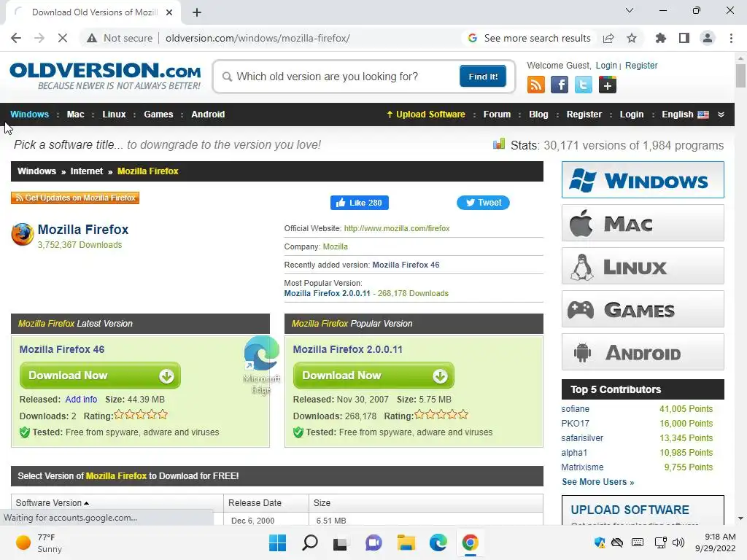Open taskbar Search

tap(309, 542)
